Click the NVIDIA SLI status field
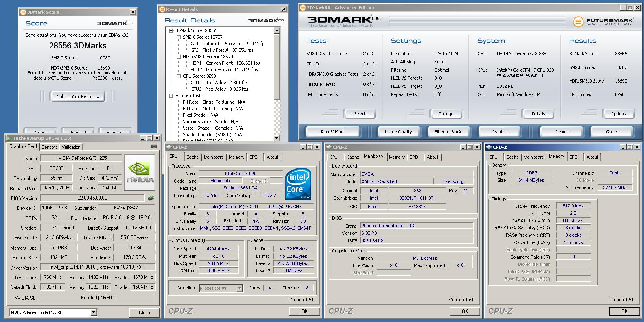 pos(98,298)
